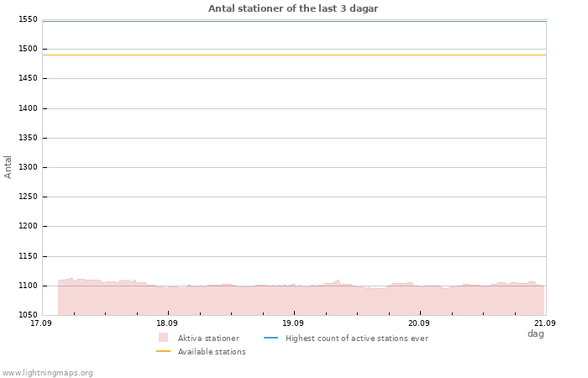Viewport: 588px width, 378px height.
Task: Click the 17.09 date axis label
Action: [x=41, y=323]
